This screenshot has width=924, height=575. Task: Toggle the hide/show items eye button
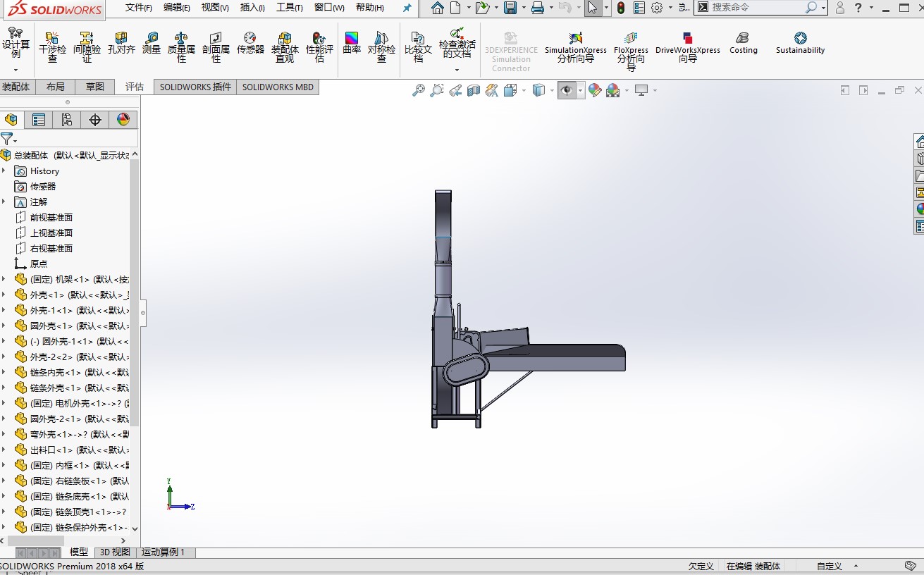566,90
